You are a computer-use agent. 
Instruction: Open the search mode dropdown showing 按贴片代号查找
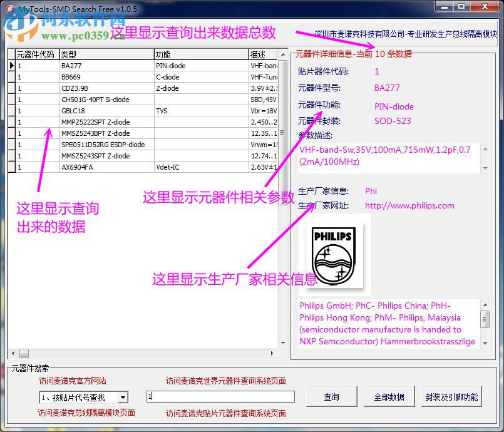point(123,396)
